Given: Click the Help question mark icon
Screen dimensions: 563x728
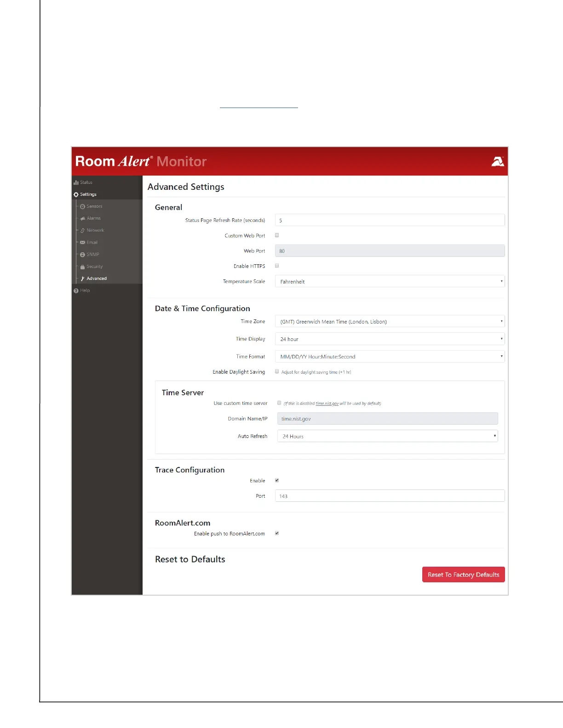Looking at the screenshot, I should (76, 290).
